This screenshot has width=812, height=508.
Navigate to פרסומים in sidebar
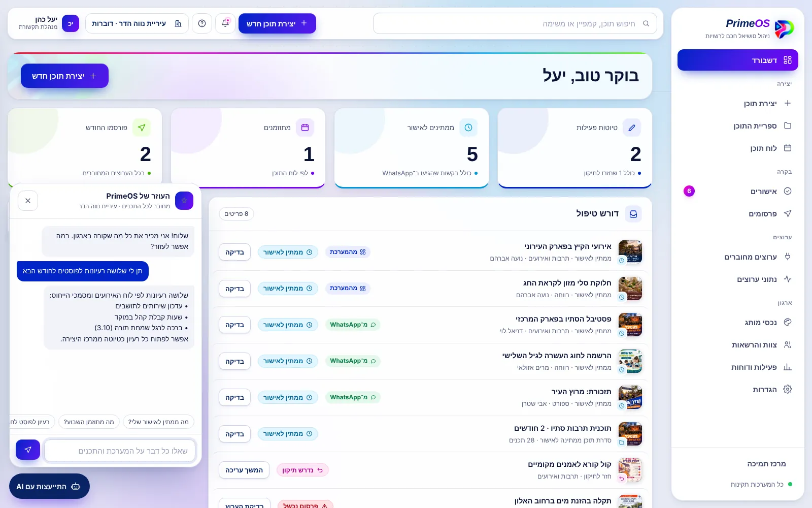click(738, 213)
